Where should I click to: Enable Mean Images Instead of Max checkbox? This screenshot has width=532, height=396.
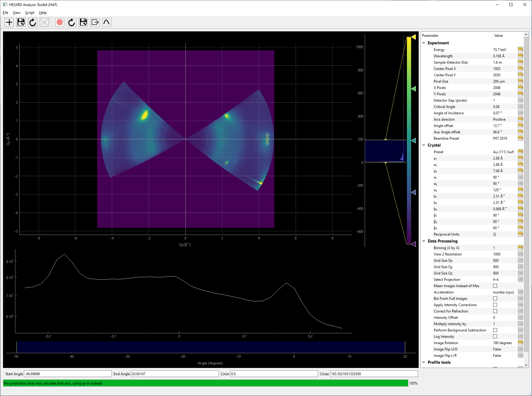(x=495, y=286)
